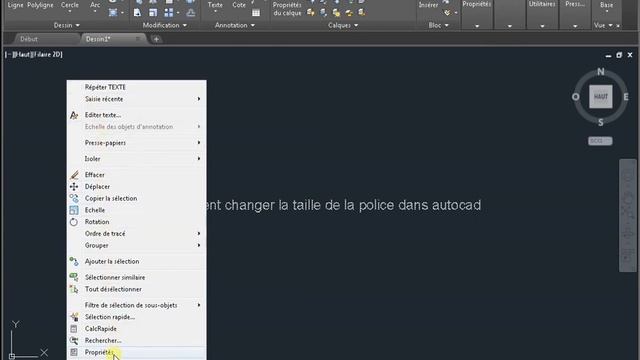Click the Cote dimension button
640x360 pixels.
click(x=239, y=5)
